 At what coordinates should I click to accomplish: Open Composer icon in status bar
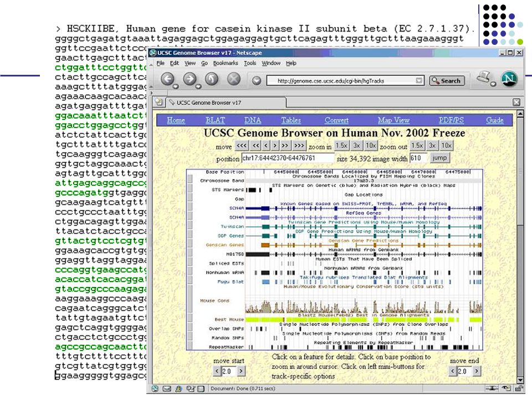tap(190, 389)
